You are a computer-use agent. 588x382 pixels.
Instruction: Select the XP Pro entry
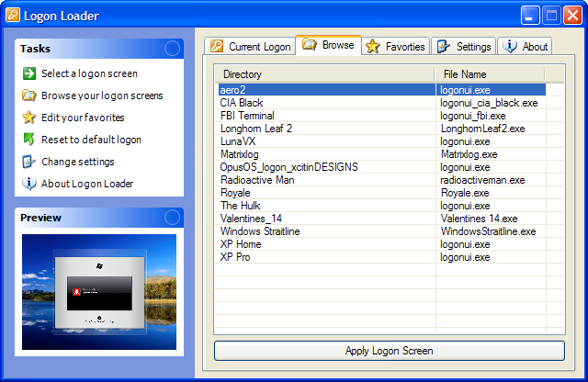tap(235, 257)
